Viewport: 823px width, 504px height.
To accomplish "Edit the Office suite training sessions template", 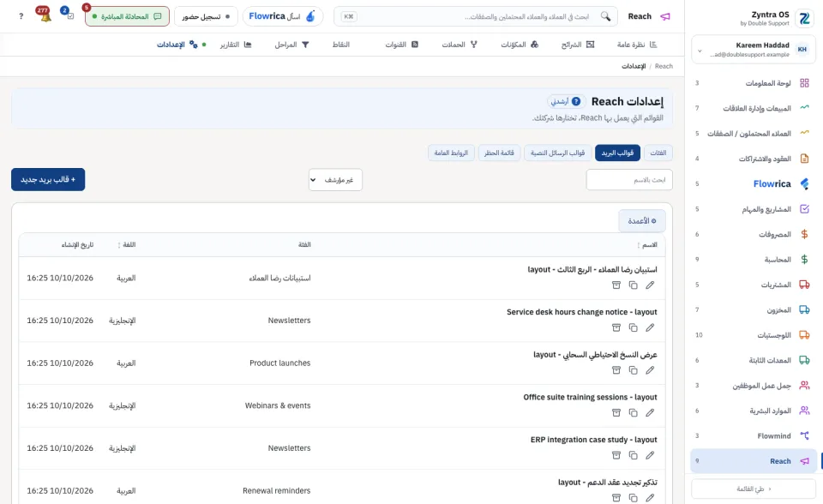I will click(x=650, y=412).
